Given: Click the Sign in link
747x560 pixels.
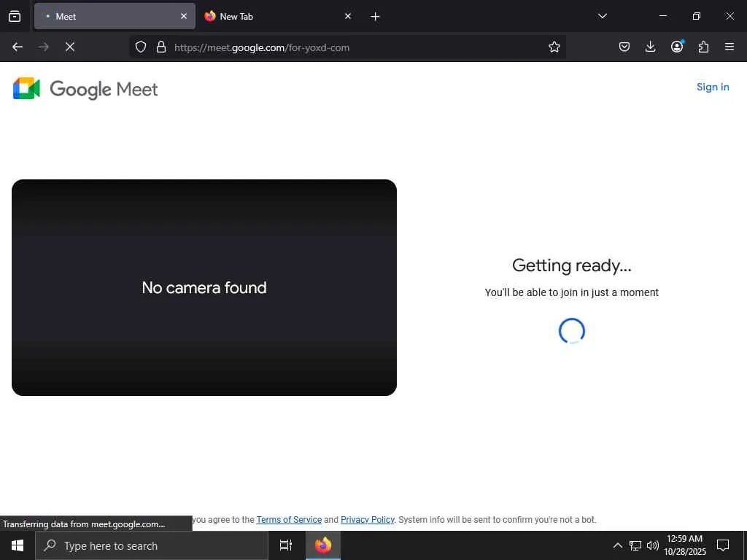Looking at the screenshot, I should click(713, 87).
